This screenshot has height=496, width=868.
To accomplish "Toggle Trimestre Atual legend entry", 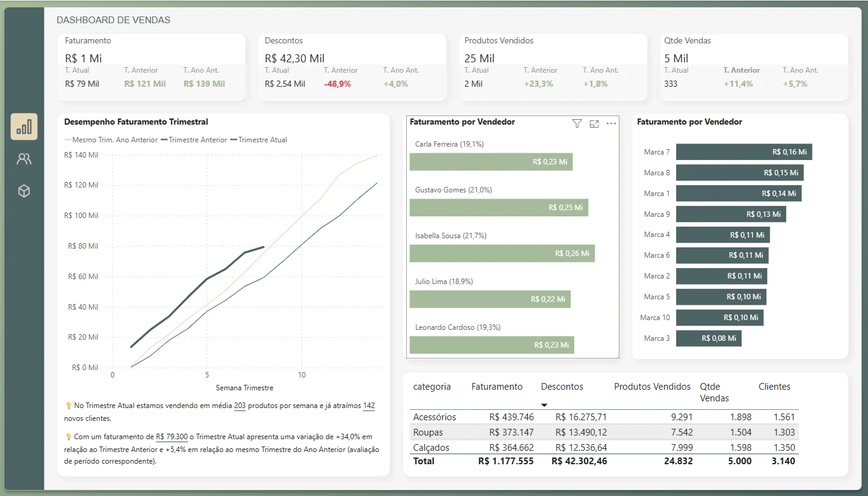I will (x=258, y=140).
